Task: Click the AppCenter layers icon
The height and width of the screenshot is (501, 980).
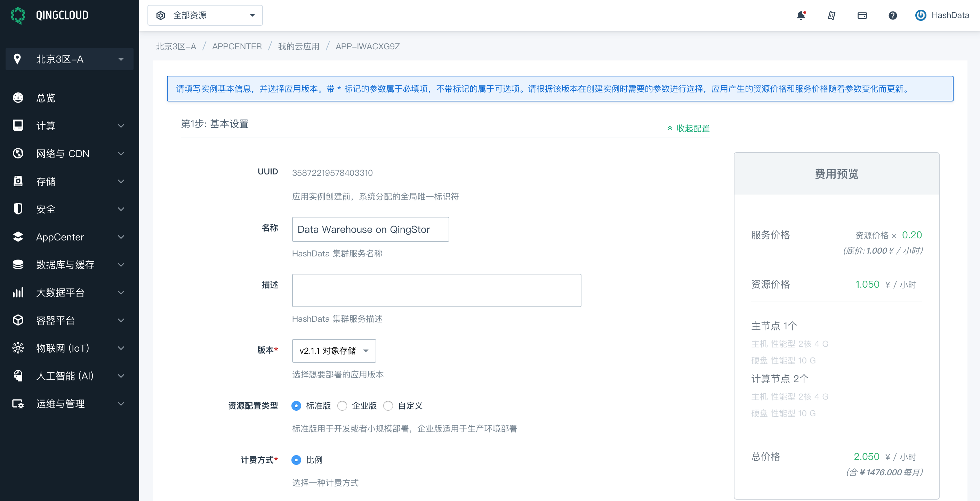Action: (x=18, y=237)
